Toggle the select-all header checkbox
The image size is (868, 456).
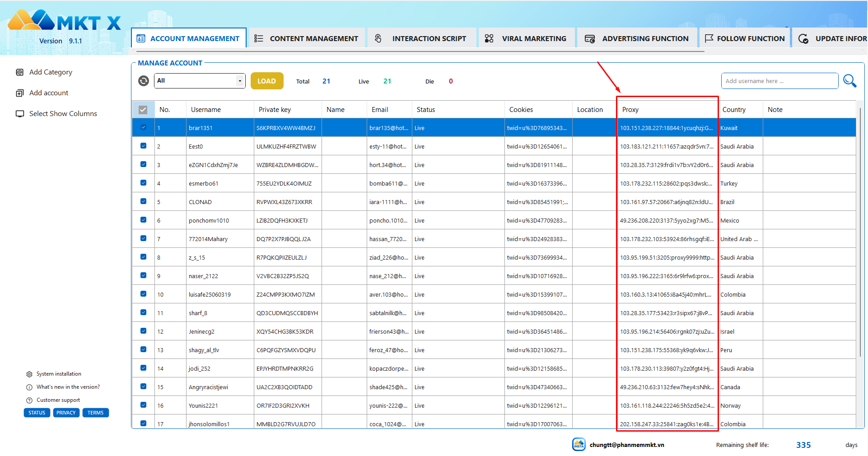point(143,110)
